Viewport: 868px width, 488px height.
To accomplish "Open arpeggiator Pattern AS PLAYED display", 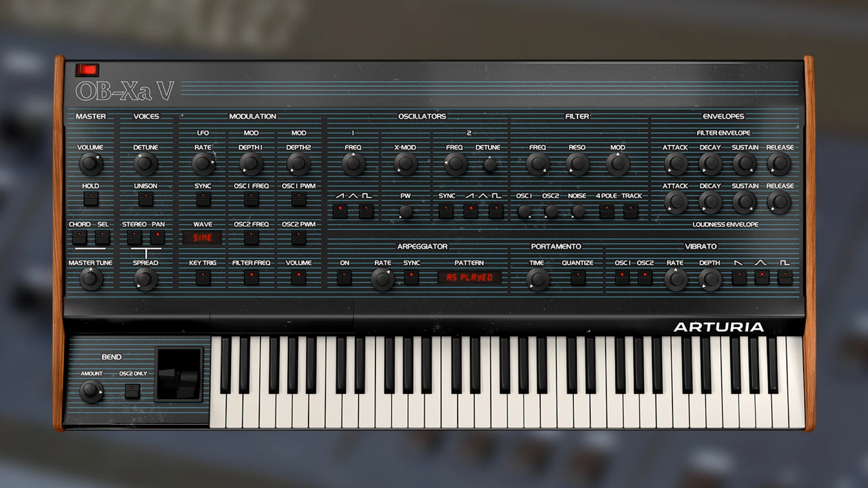I will pos(469,277).
